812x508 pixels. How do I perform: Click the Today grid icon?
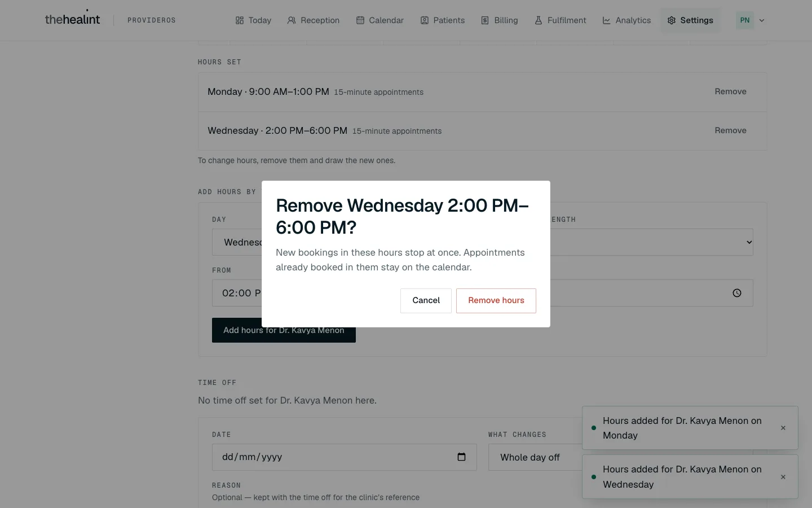240,20
